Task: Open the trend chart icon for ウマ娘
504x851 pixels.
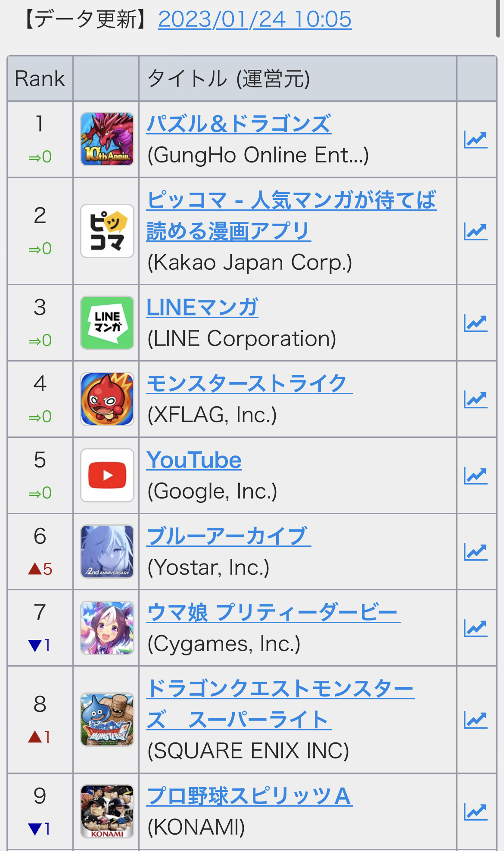Action: (476, 628)
